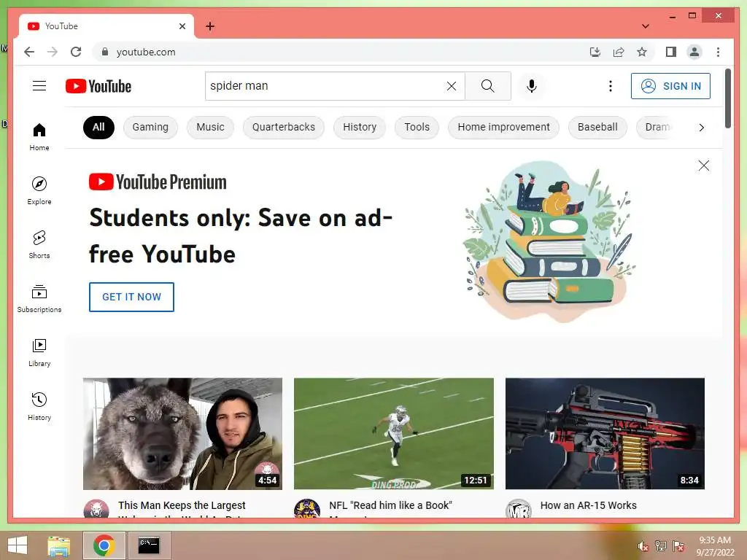
Task: Clear the spider man search text
Action: pos(451,86)
